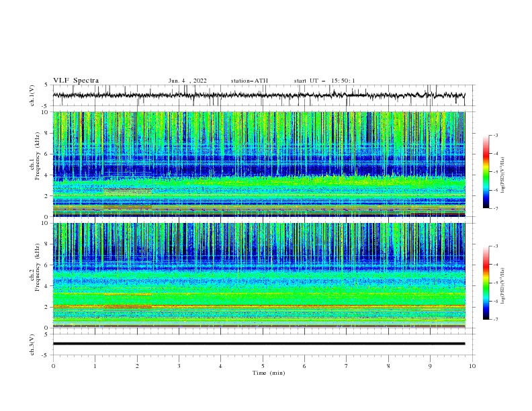Click the 'ch.3(V)' axis label
Image resolution: width=532 pixels, height=411 pixels.
click(32, 345)
